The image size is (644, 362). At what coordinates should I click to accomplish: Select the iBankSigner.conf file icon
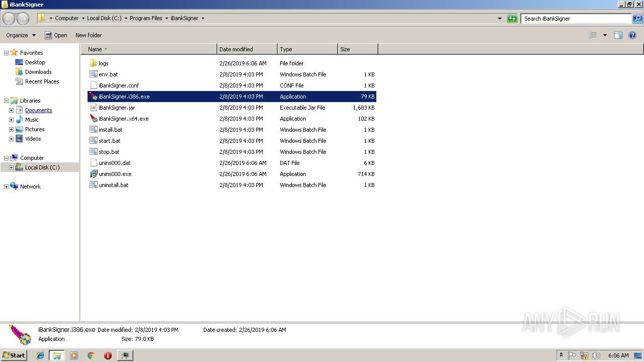pos(93,85)
